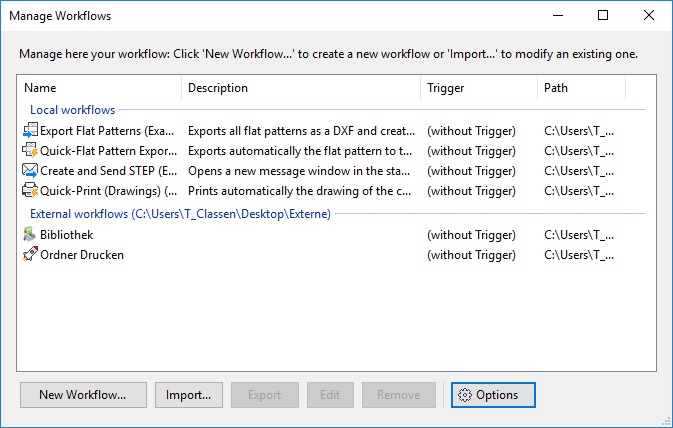Open the Import... dialog button
This screenshot has height=428, width=673.
click(x=189, y=395)
